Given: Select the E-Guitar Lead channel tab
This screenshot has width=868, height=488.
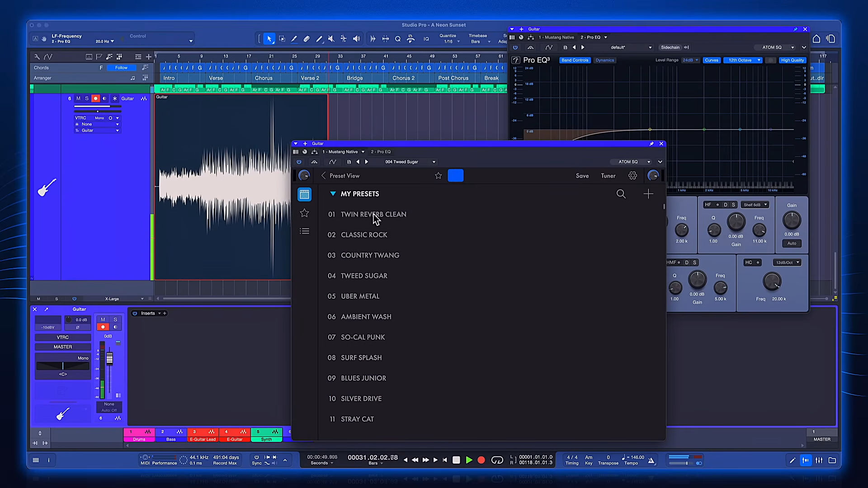Looking at the screenshot, I should point(203,435).
